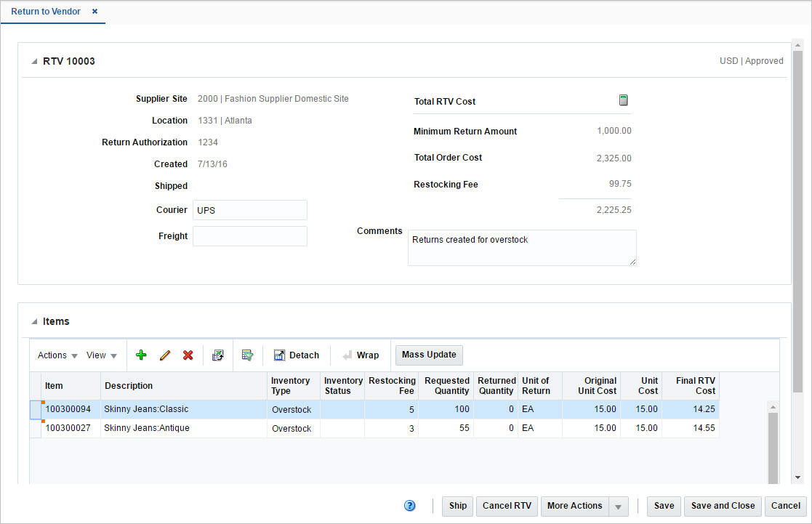The height and width of the screenshot is (524, 812).
Task: Click the net total value 2,225.25
Action: pyautogui.click(x=614, y=210)
